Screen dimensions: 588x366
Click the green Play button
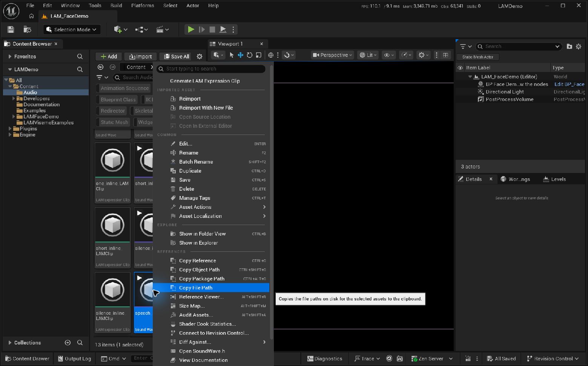point(191,29)
